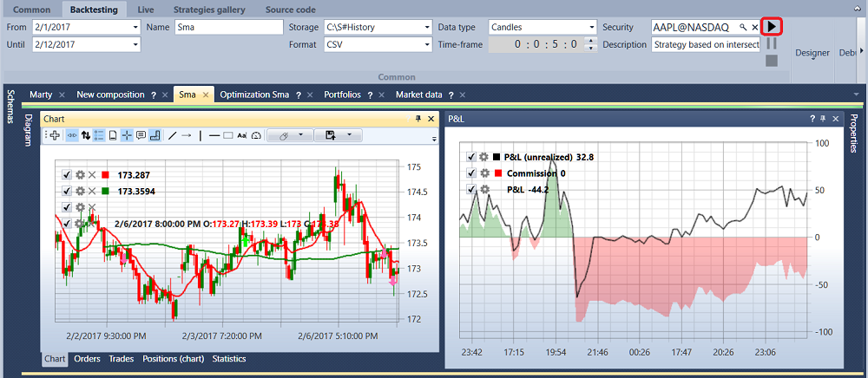Click the speech bubble annotation icon
The image size is (868, 378).
pyautogui.click(x=141, y=135)
